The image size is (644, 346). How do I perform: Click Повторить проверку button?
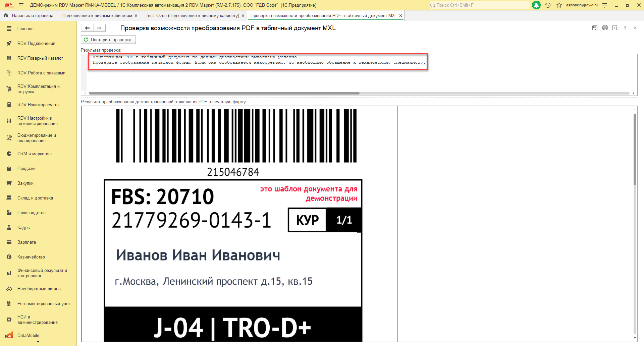point(108,40)
